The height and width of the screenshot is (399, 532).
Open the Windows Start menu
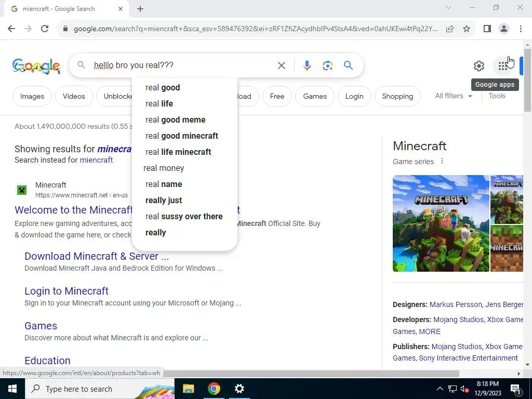(12, 389)
